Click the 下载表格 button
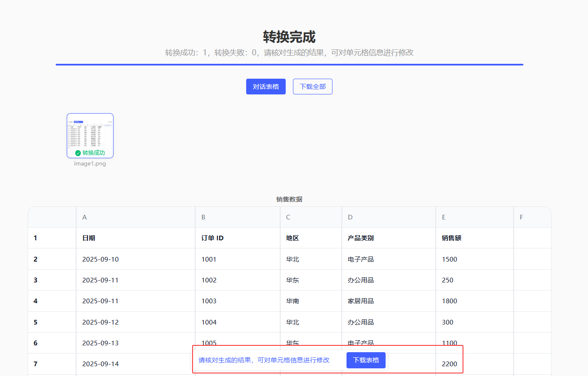The width and height of the screenshot is (588, 376). click(366, 360)
